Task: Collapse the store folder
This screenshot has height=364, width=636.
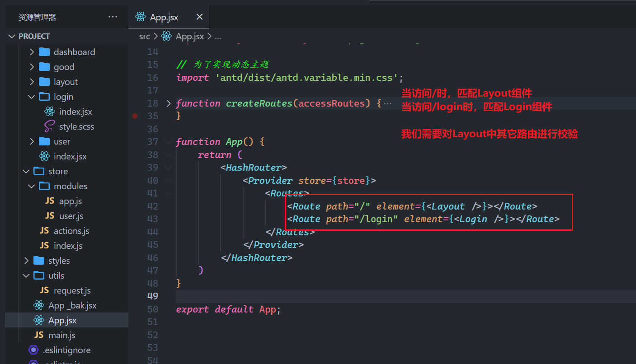Action: (x=26, y=171)
